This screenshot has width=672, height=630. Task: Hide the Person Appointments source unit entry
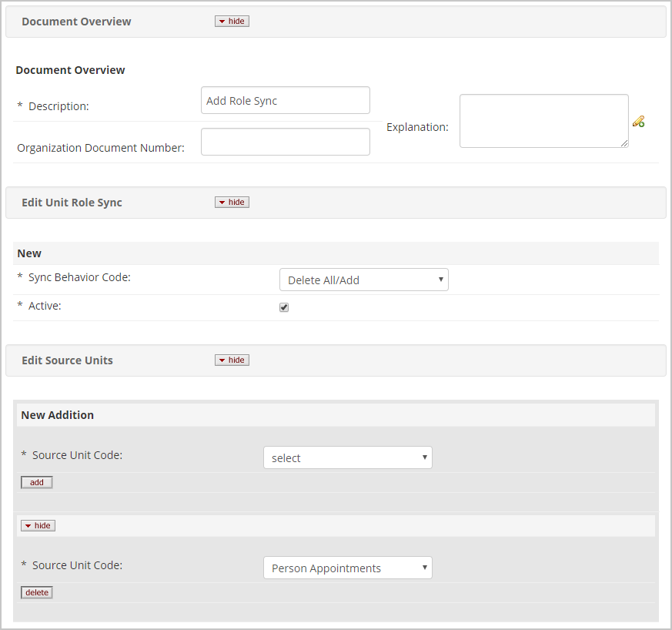tap(38, 526)
